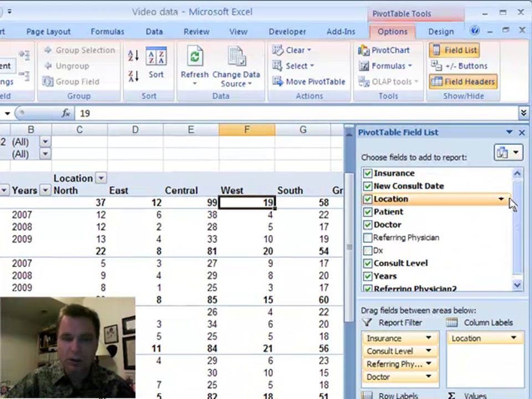The image size is (532, 399).
Task: Click the Sort Z to A icon
Action: point(133,76)
